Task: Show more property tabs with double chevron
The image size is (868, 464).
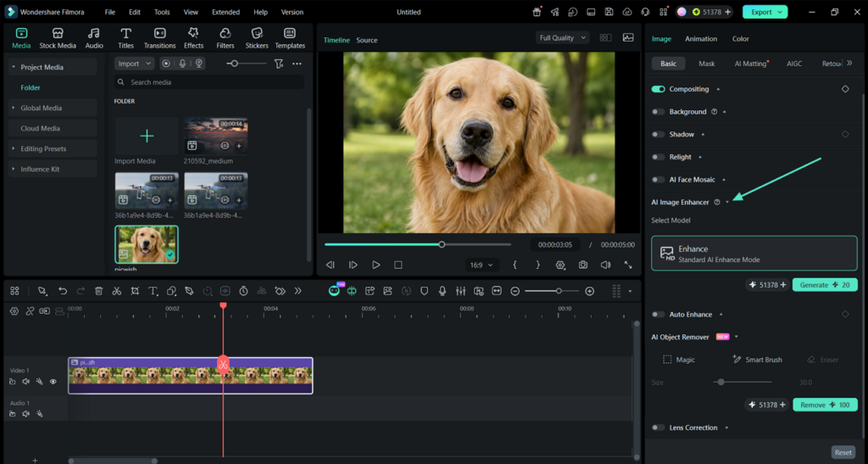Action: tap(849, 63)
